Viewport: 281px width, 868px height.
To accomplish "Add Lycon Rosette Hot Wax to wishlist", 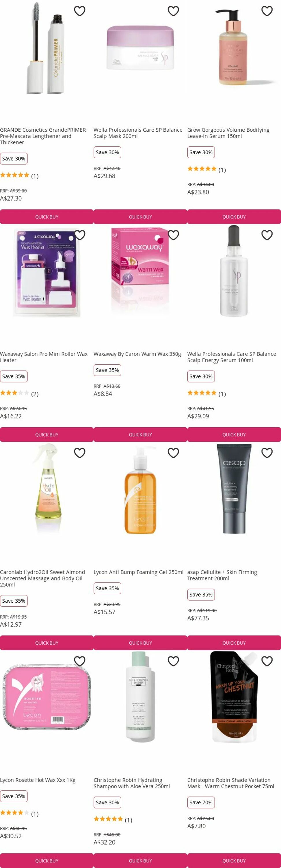I will [x=80, y=661].
